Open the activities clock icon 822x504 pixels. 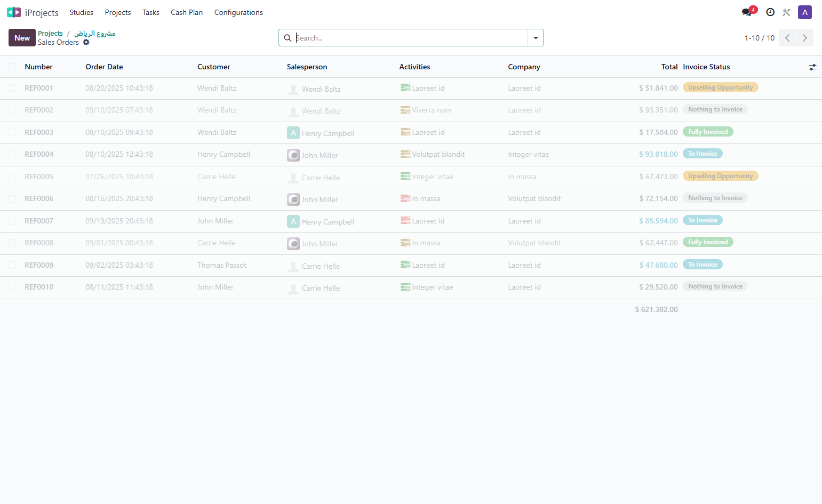click(770, 12)
